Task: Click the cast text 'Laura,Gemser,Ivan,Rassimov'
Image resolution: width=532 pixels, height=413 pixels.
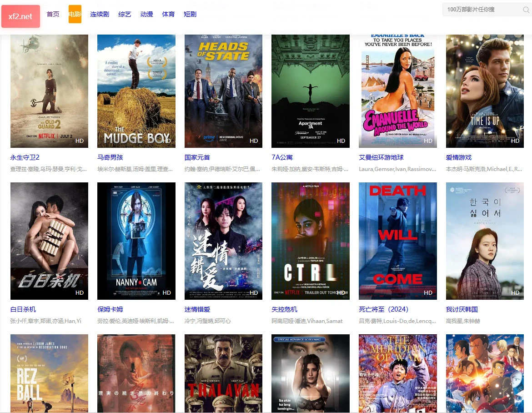Action: point(398,169)
